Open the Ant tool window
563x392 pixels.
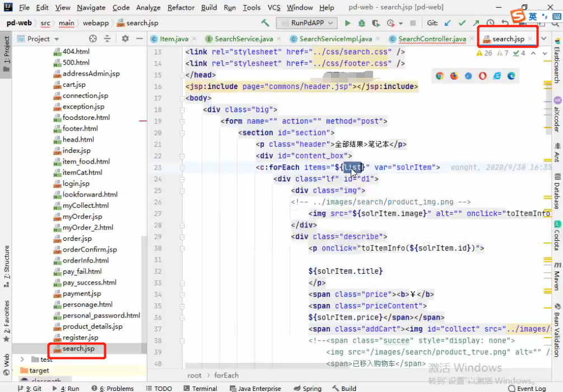point(557,152)
